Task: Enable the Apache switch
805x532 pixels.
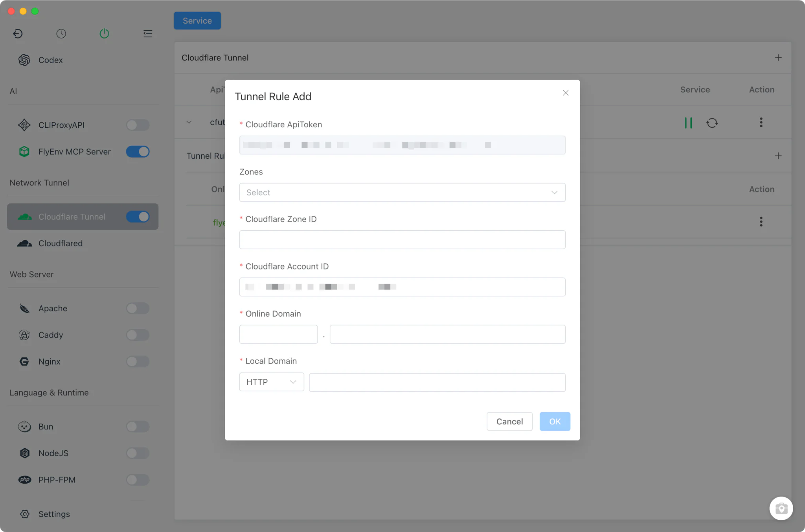Action: click(x=138, y=308)
